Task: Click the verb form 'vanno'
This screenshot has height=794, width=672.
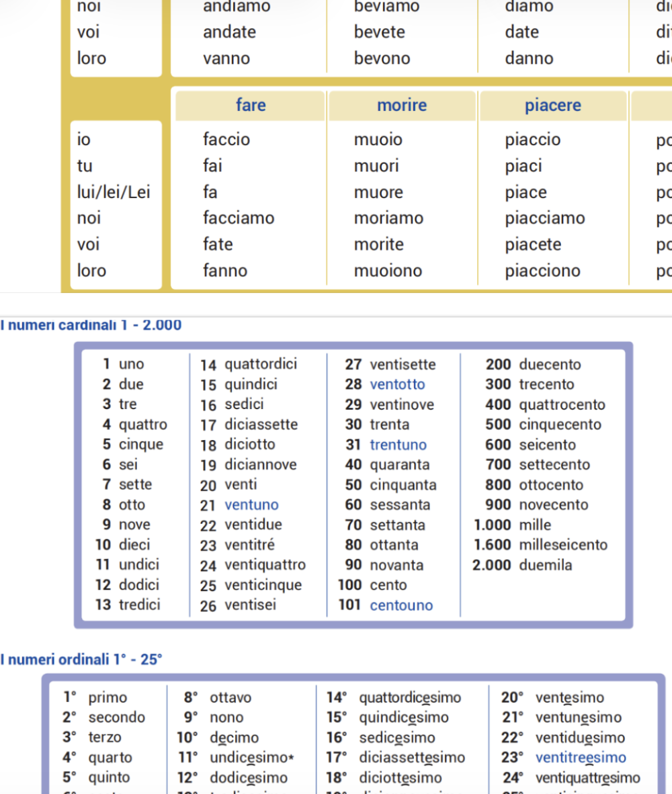Action: (x=226, y=58)
